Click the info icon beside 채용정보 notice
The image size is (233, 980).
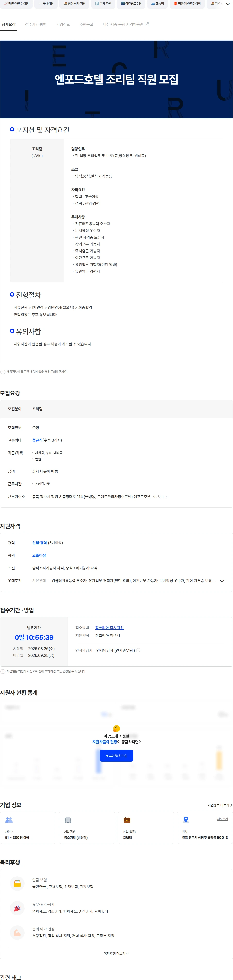click(x=3, y=372)
